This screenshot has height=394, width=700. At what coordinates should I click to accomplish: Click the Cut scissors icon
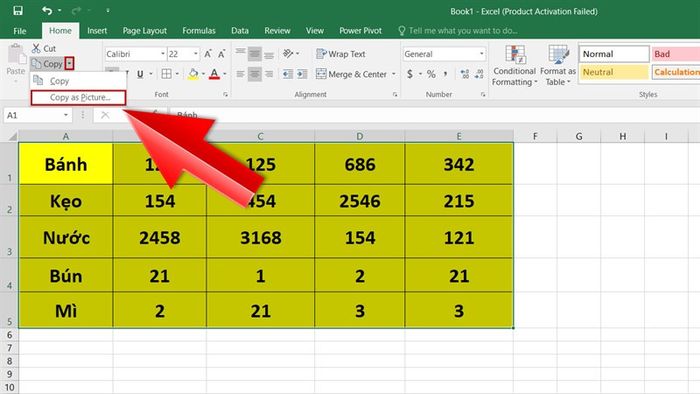[x=36, y=48]
